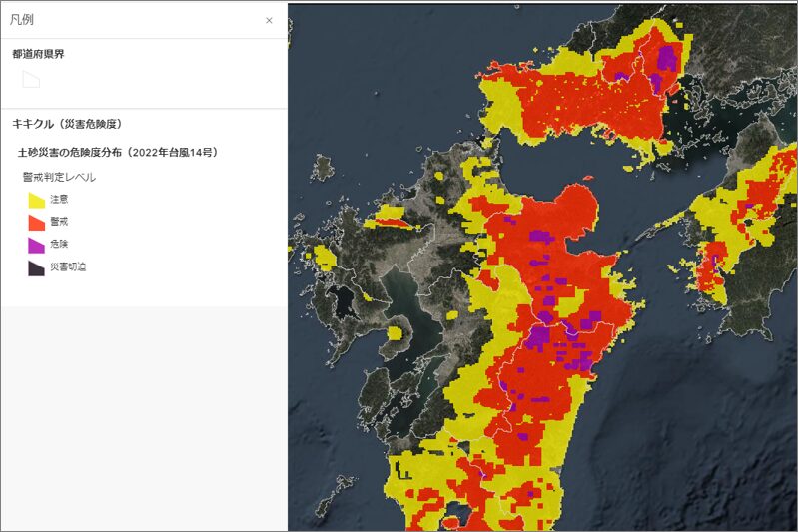The image size is (798, 532).
Task: Click the 凡例 panel title
Action: pos(22,20)
